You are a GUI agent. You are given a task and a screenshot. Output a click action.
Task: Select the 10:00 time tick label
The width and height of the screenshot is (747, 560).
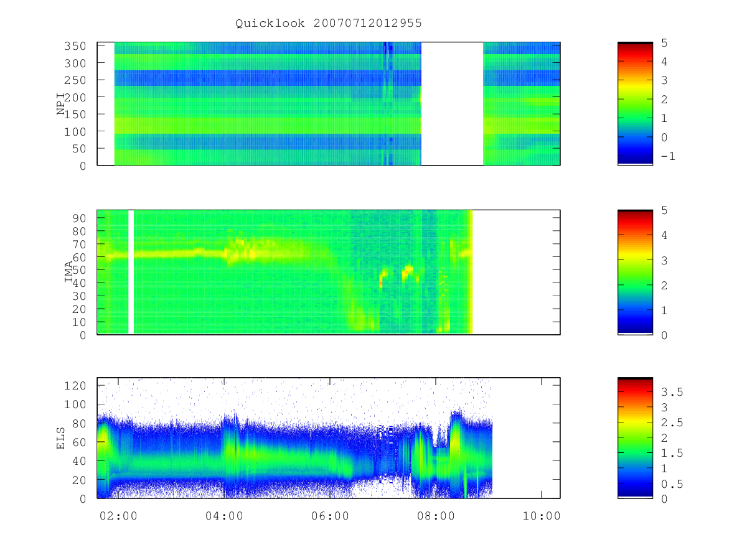pos(542,516)
